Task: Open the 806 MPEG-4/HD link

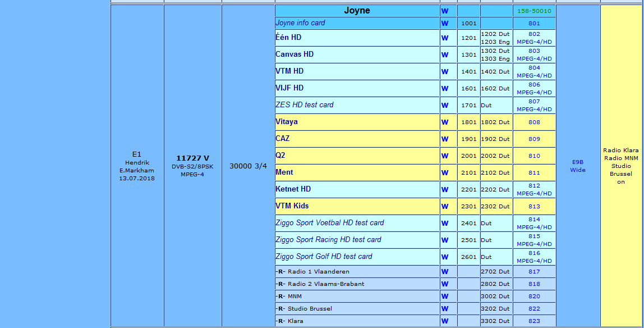Action: pyautogui.click(x=534, y=88)
